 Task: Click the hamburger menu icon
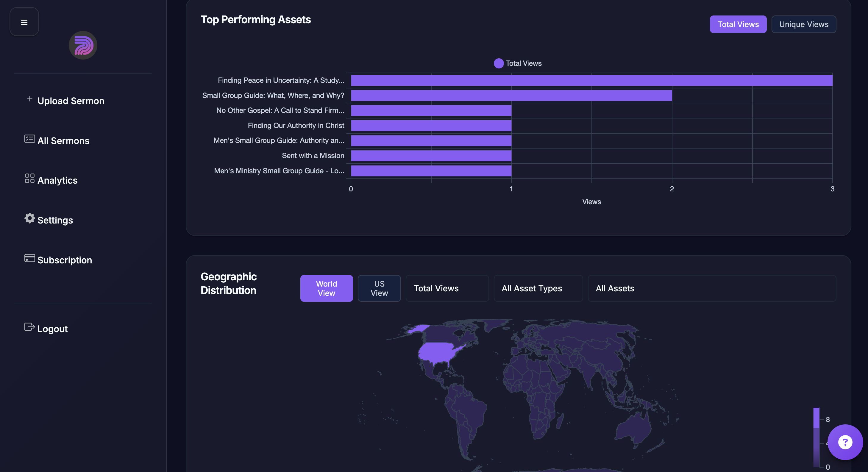(24, 22)
